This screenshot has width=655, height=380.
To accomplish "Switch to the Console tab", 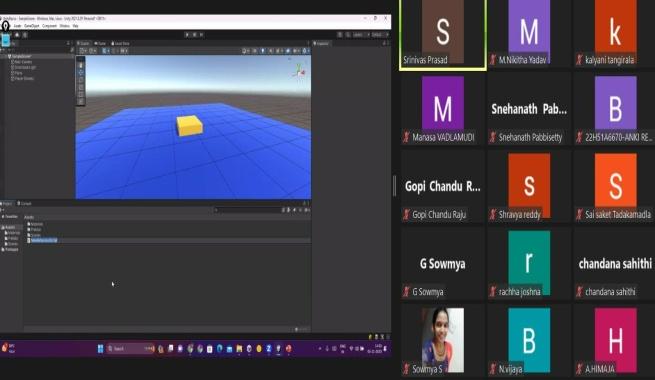I will point(24,203).
